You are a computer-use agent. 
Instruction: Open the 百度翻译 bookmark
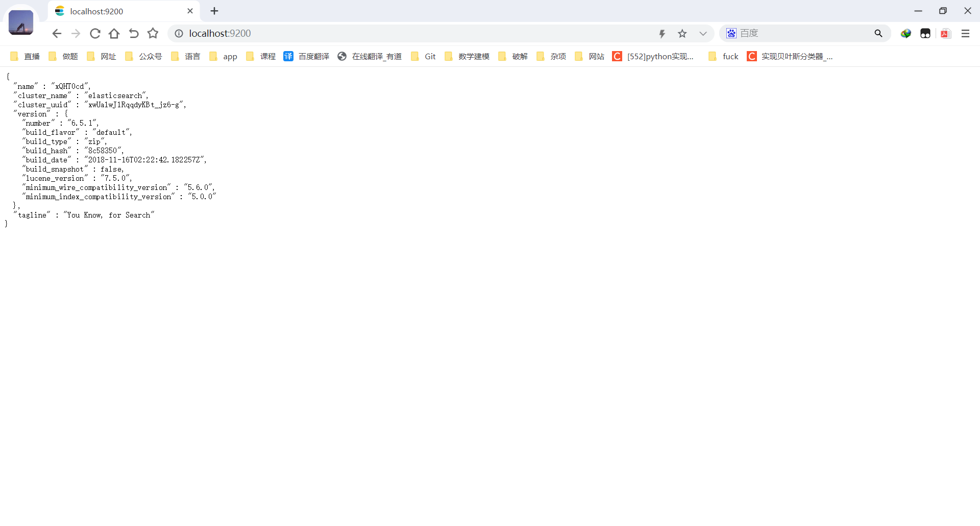click(307, 57)
